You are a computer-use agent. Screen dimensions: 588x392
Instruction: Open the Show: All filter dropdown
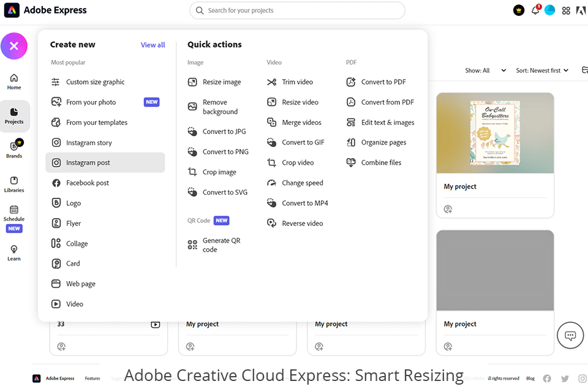point(485,70)
